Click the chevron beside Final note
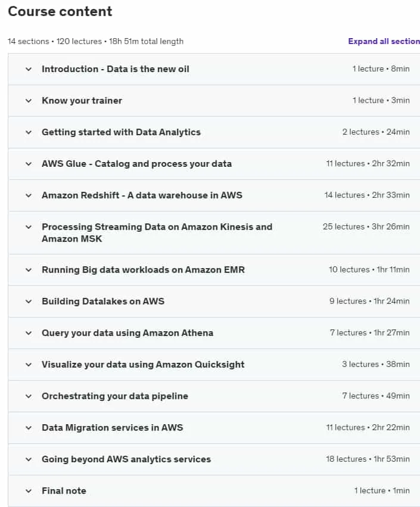This screenshot has height=507, width=420. pyautogui.click(x=29, y=491)
